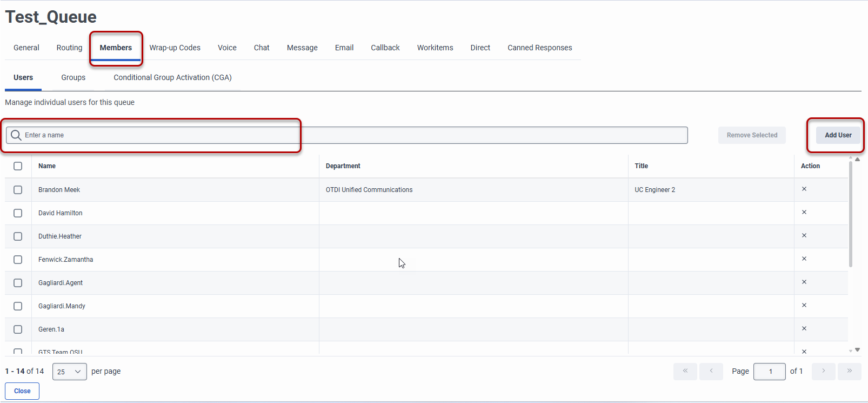Remove Duthie.Heather with the X icon

[x=804, y=235]
